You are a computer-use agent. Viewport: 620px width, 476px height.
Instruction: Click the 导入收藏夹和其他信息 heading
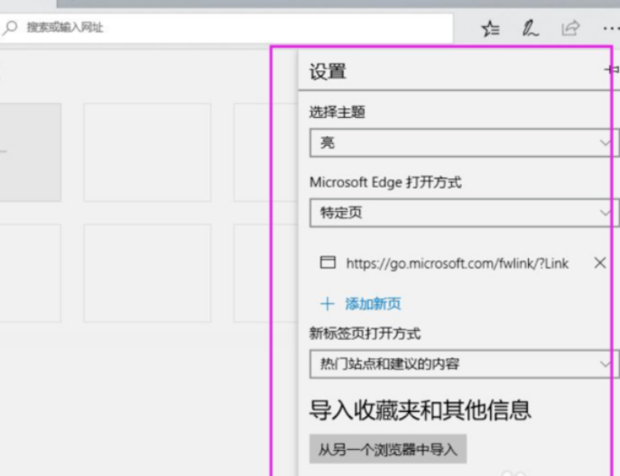click(x=420, y=410)
